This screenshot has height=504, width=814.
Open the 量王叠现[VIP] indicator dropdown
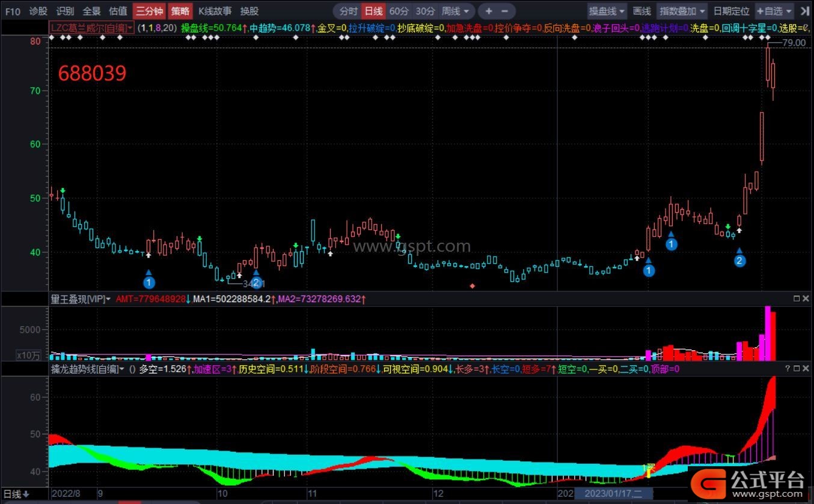[81, 299]
